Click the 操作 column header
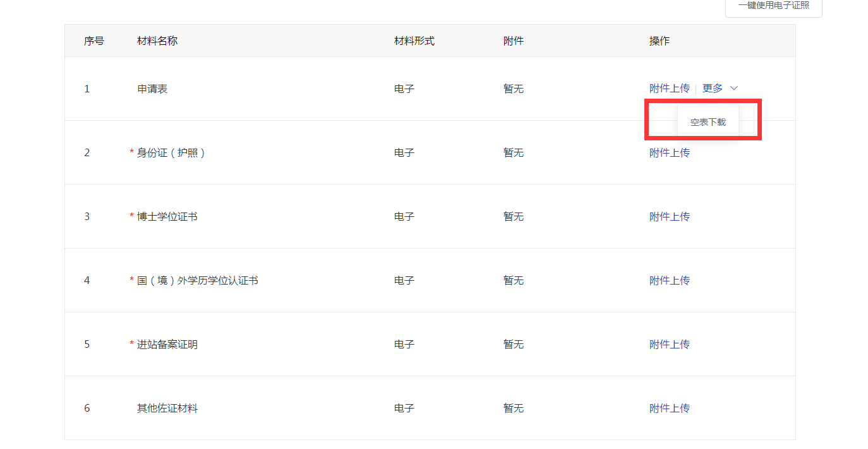 click(659, 41)
